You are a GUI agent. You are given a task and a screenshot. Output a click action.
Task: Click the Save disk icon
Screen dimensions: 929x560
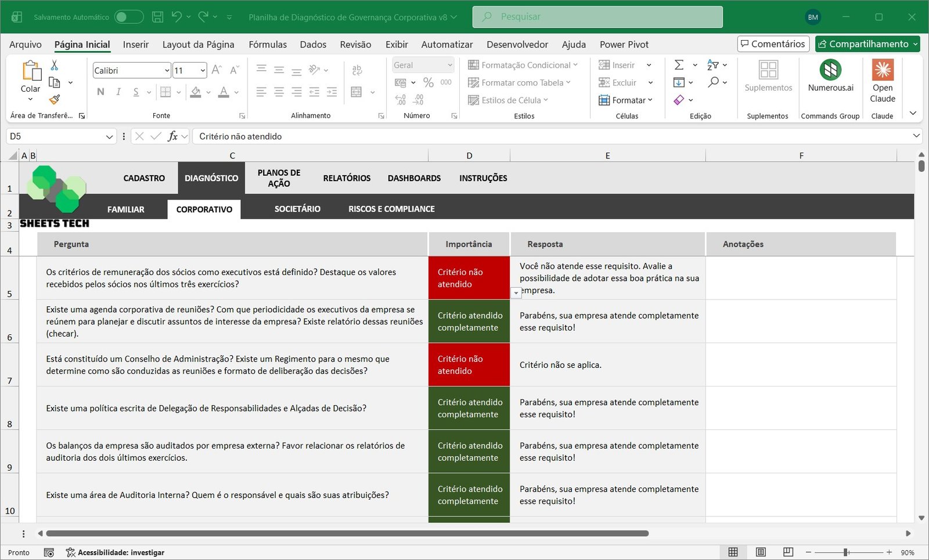(157, 17)
